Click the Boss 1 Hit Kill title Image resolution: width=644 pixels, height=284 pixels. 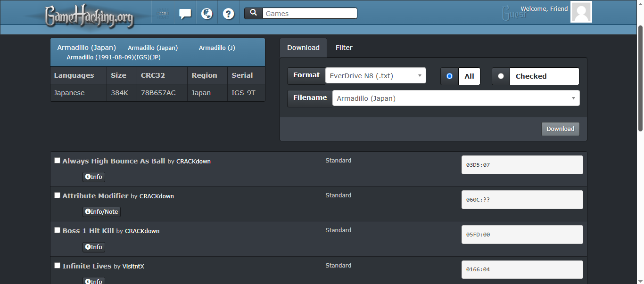[x=88, y=231]
